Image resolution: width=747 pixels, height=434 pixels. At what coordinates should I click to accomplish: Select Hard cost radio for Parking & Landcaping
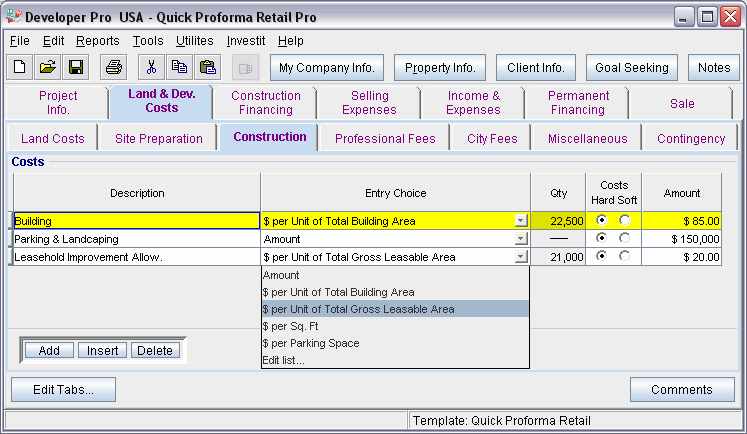click(x=602, y=238)
